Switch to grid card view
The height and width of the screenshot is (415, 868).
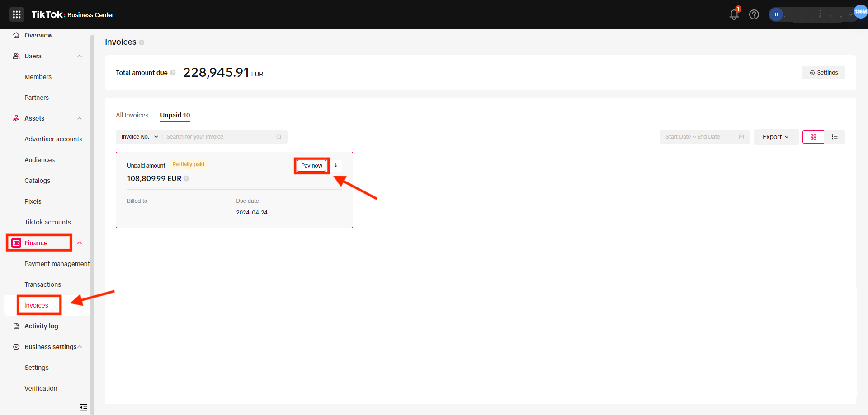pos(813,137)
